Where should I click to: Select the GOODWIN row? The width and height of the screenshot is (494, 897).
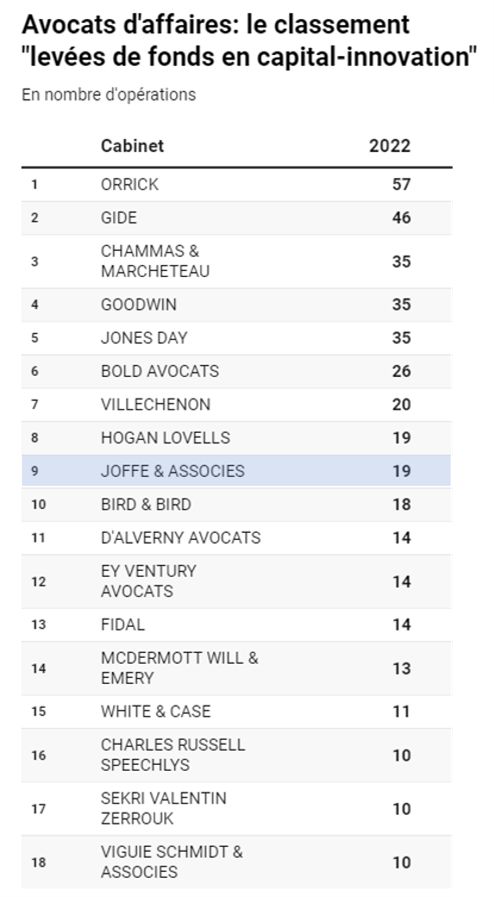(x=236, y=305)
